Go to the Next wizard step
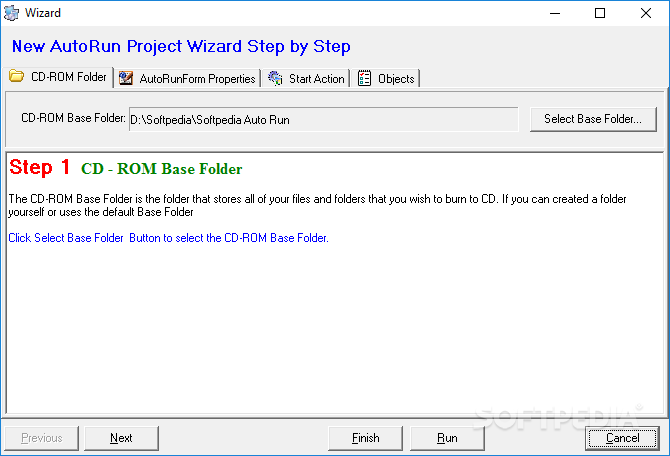Screen dimensions: 670x456 [121, 438]
